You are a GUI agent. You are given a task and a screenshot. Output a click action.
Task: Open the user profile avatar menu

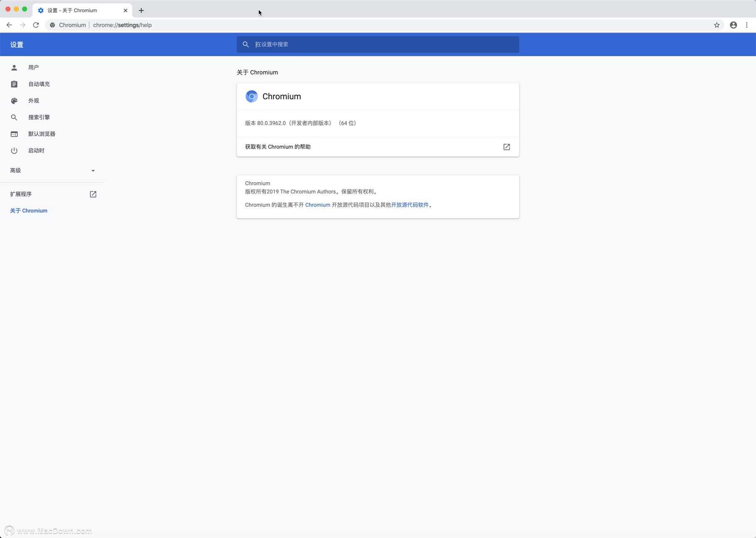[733, 25]
